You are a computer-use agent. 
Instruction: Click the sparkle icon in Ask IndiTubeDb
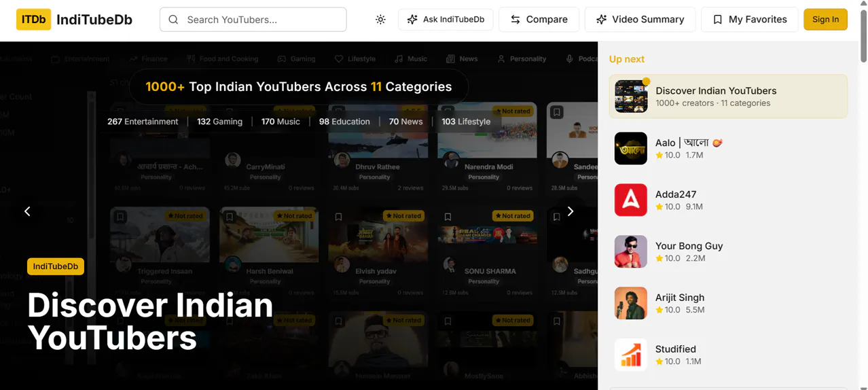click(x=412, y=20)
